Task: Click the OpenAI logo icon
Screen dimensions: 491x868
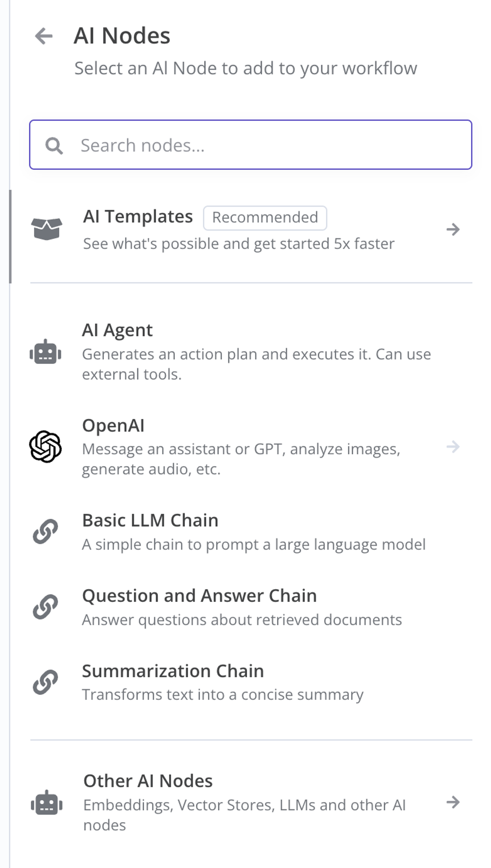Action: pyautogui.click(x=45, y=446)
